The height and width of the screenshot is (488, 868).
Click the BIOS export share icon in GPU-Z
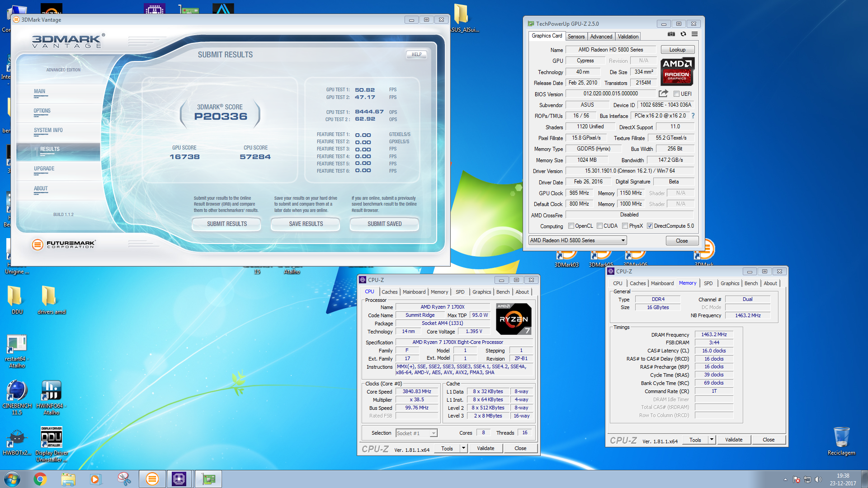click(663, 94)
